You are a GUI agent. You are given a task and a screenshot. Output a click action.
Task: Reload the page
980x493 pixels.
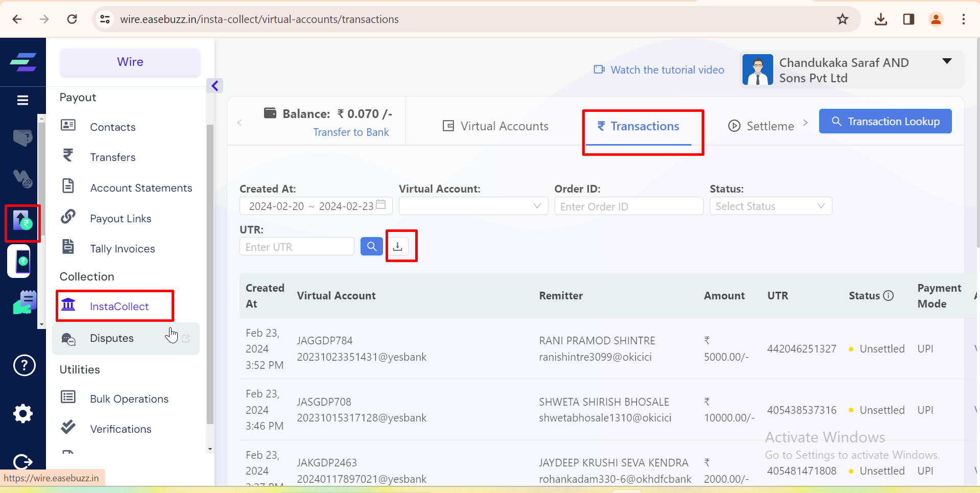[x=72, y=19]
